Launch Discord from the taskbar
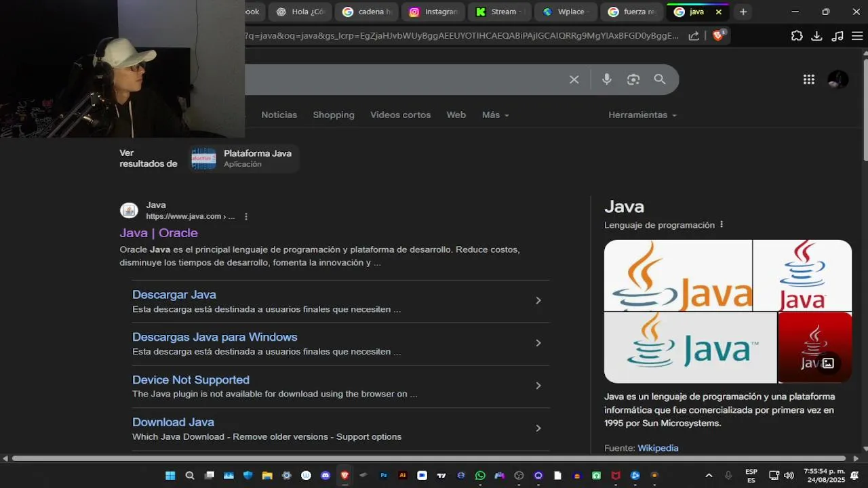 pos(325,476)
